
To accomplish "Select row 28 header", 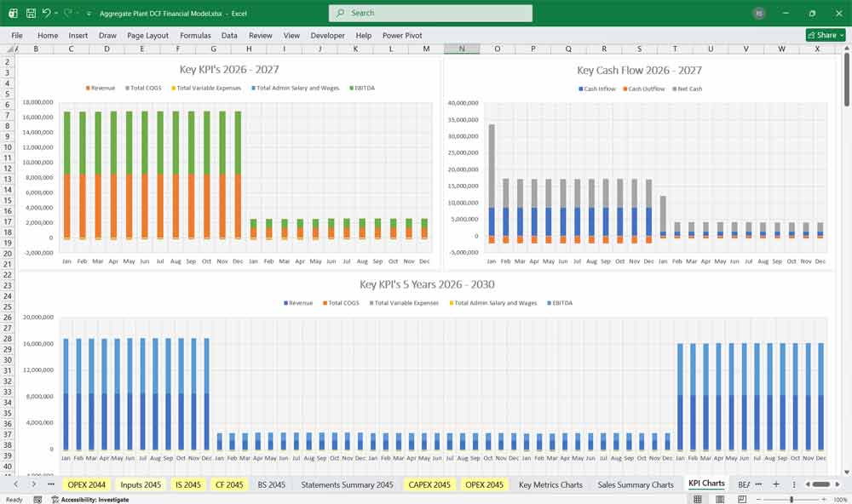I will click(x=8, y=338).
